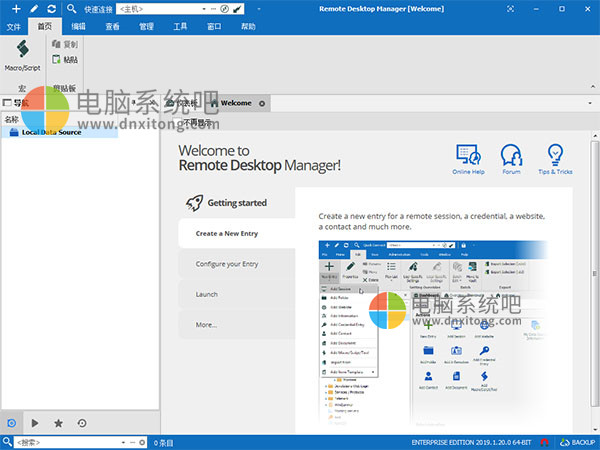Open the 文件 menu
Screen dimensions: 600x450
tap(14, 27)
